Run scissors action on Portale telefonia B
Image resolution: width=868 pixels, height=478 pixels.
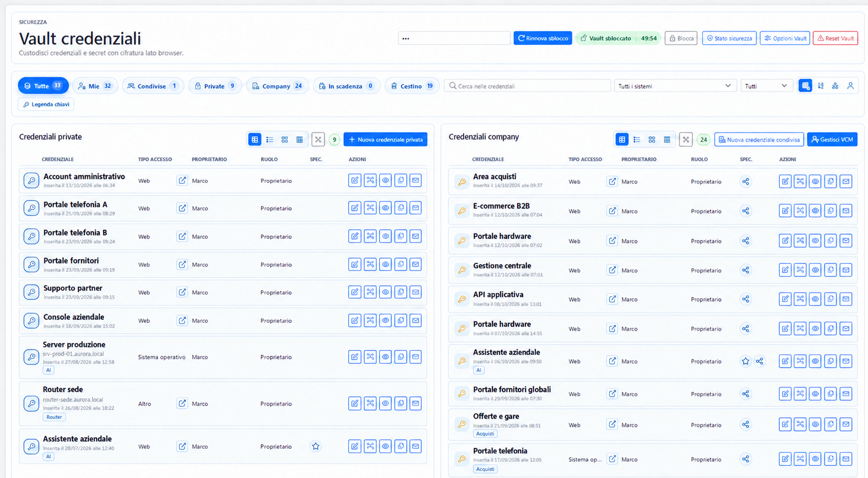tap(370, 236)
